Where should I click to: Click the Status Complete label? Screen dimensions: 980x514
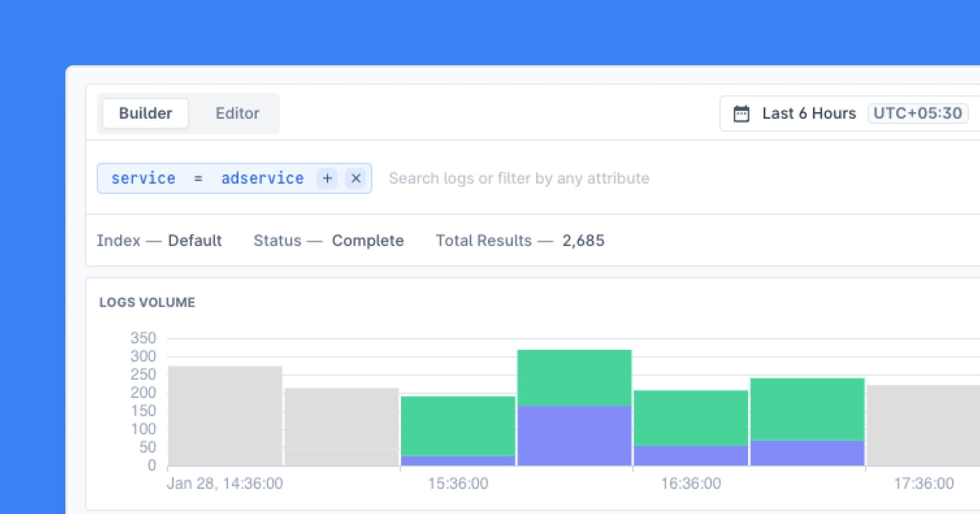[328, 240]
